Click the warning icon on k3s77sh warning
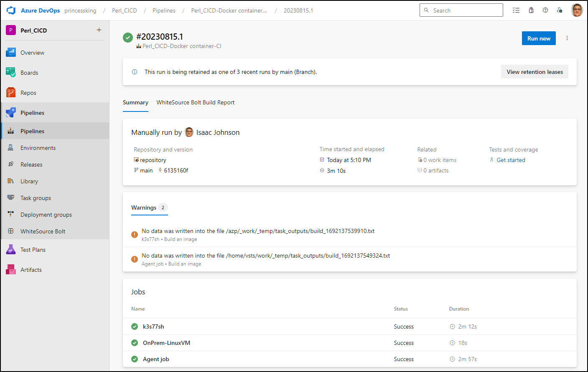 [x=135, y=235]
